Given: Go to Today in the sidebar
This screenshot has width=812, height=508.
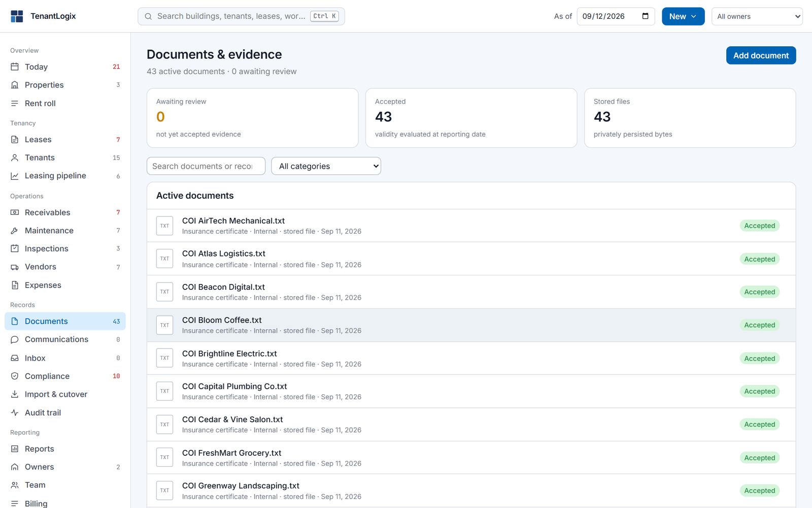Looking at the screenshot, I should point(65,67).
